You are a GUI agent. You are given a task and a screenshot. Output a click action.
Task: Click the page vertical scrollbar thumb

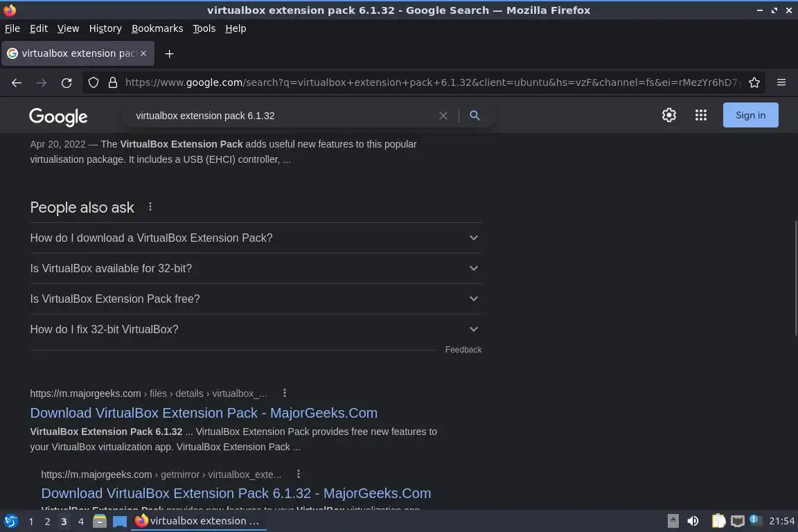795,278
